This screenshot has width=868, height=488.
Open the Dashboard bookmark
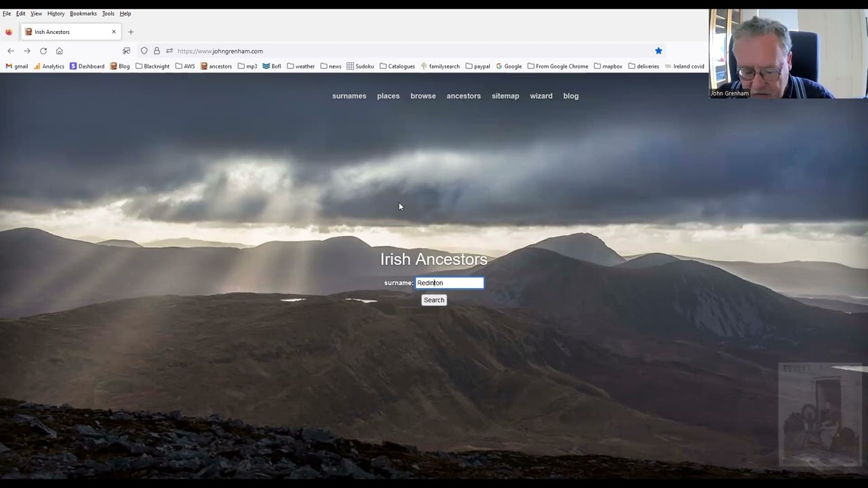[87, 66]
